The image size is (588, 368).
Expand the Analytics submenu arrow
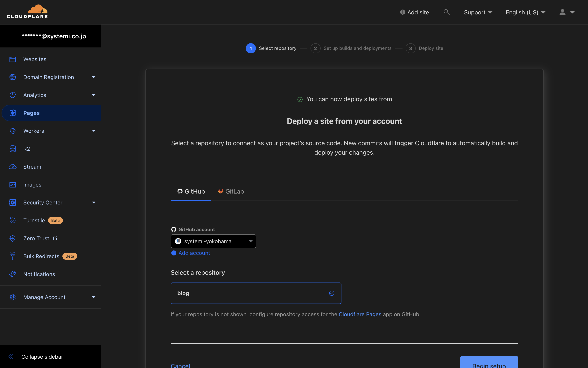coord(94,95)
